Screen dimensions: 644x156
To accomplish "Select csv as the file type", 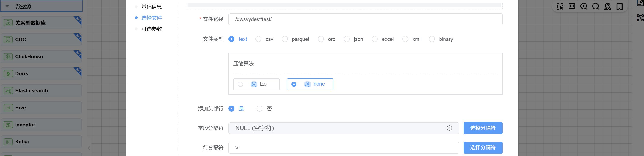I will (258, 39).
